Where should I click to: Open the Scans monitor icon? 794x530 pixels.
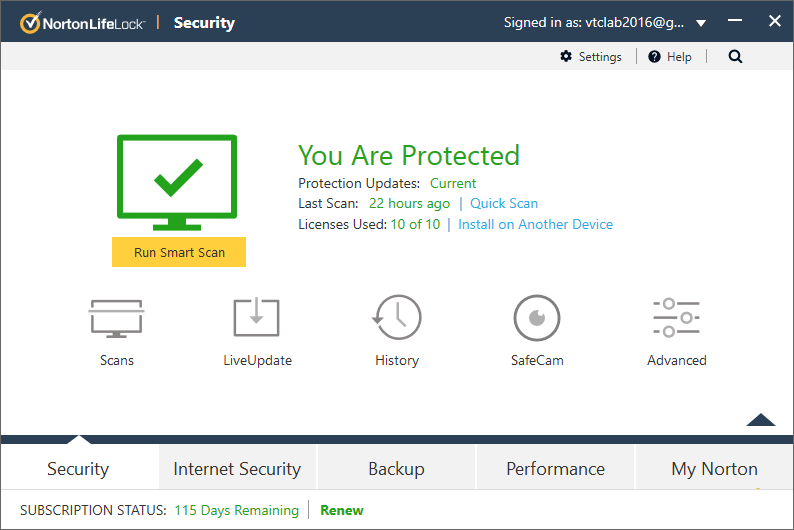coord(117,318)
